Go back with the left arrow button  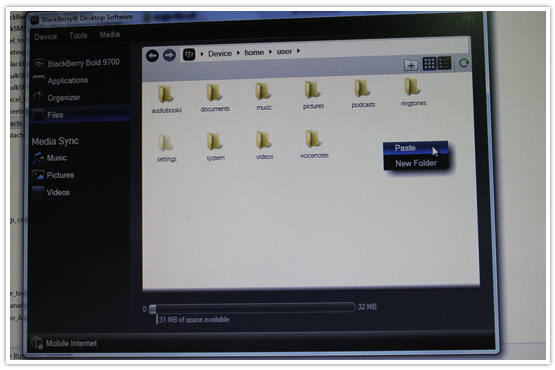pos(153,56)
